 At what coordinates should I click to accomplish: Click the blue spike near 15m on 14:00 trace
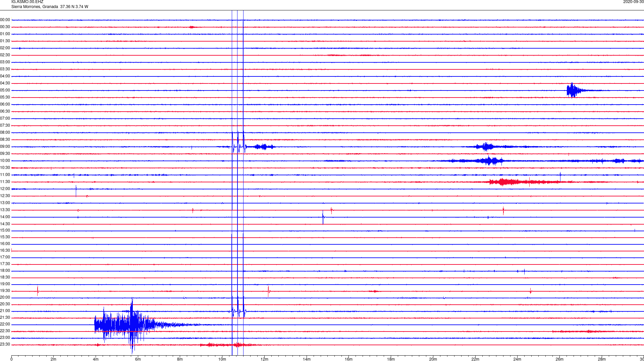323,217
